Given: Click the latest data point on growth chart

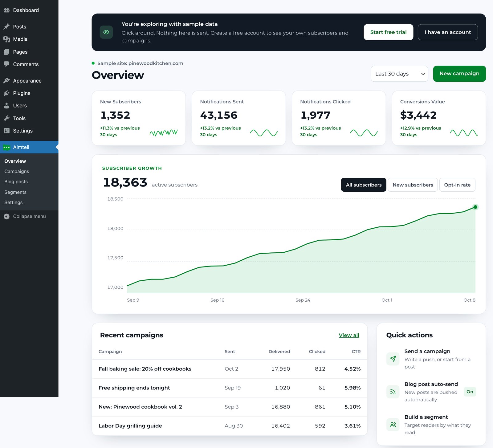Looking at the screenshot, I should click(475, 207).
